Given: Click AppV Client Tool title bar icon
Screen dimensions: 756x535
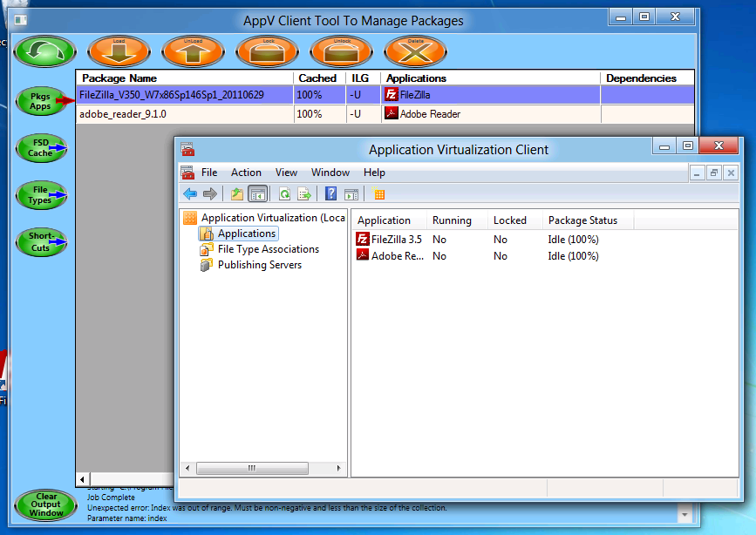Looking at the screenshot, I should point(21,20).
